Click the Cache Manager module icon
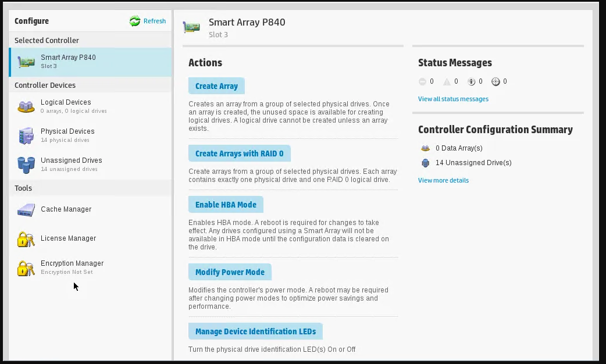This screenshot has width=606, height=364. [x=26, y=210]
